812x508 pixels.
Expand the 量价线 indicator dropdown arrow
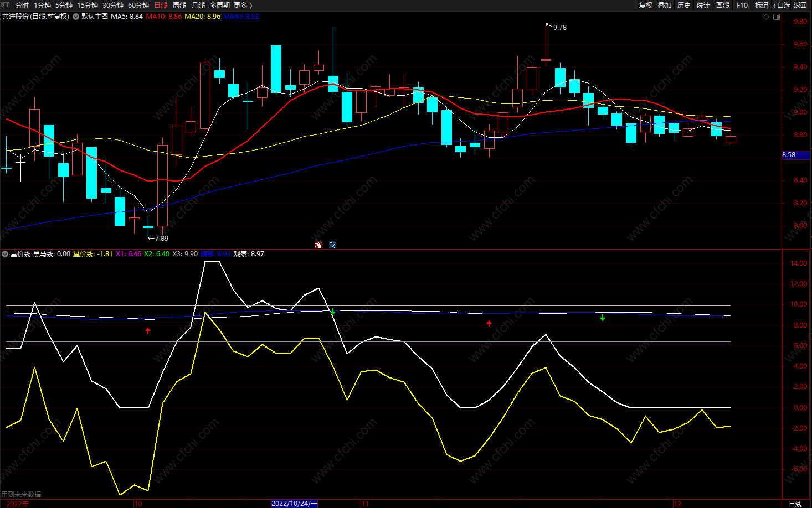(x=5, y=254)
